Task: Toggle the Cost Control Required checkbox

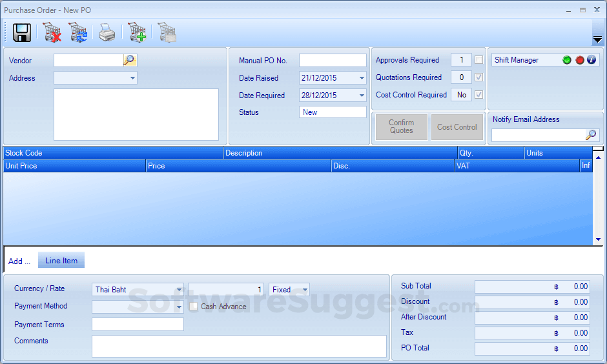Action: (x=479, y=95)
